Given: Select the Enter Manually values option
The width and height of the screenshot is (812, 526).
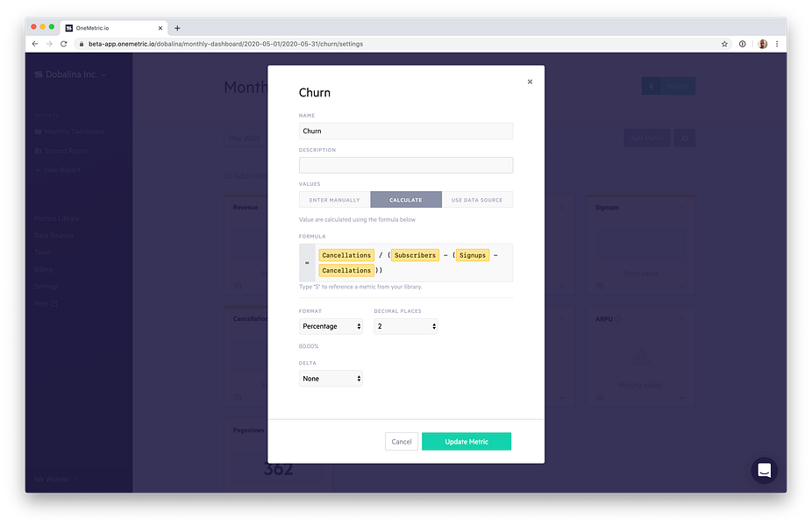Looking at the screenshot, I should click(335, 200).
